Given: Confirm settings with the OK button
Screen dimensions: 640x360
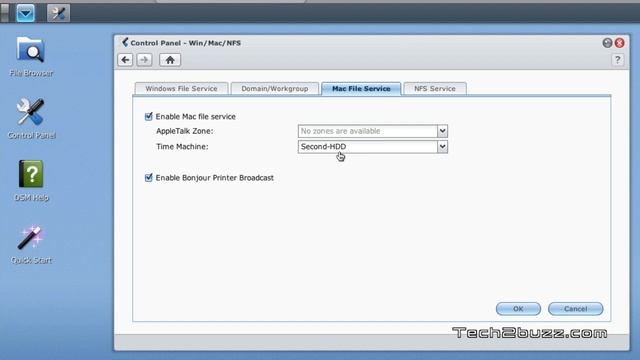Looking at the screenshot, I should point(518,309).
